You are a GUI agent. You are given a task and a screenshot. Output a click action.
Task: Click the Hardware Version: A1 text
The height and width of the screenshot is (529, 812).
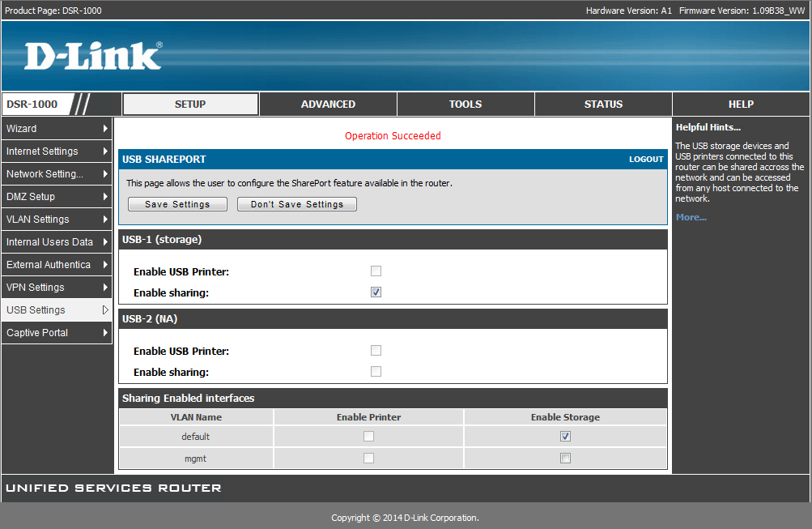coord(629,11)
